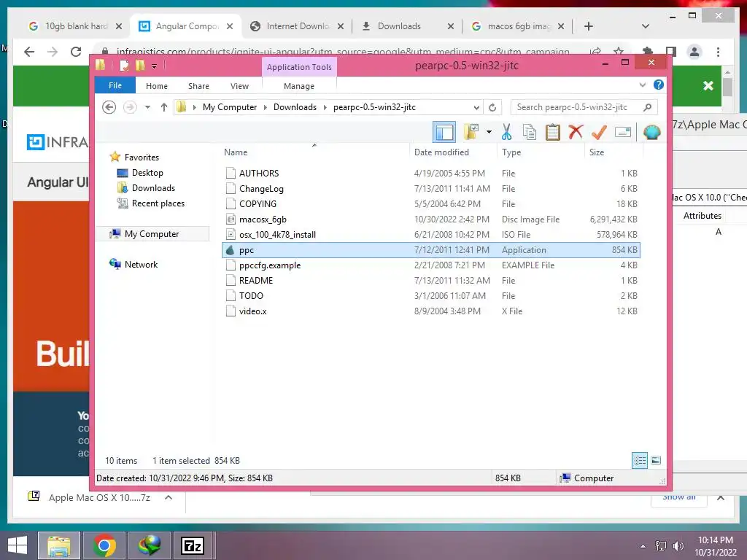Select the README file
Image resolution: width=747 pixels, height=560 pixels.
pos(430,281)
